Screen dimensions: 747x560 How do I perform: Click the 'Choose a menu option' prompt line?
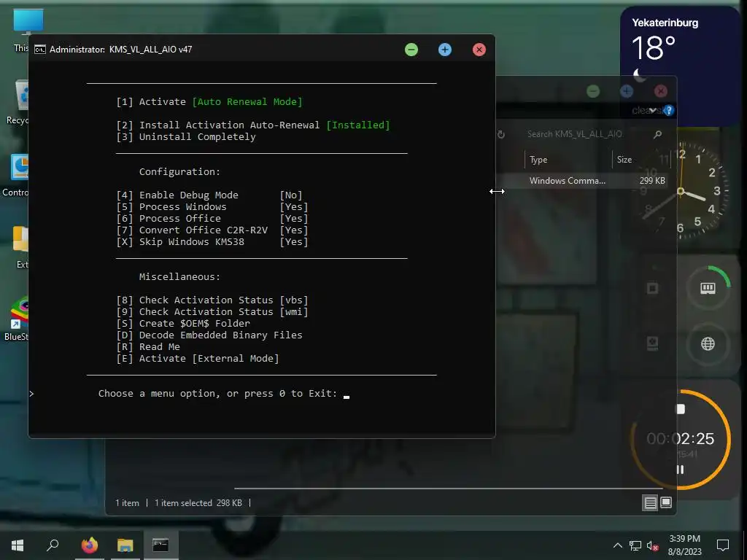click(x=217, y=394)
